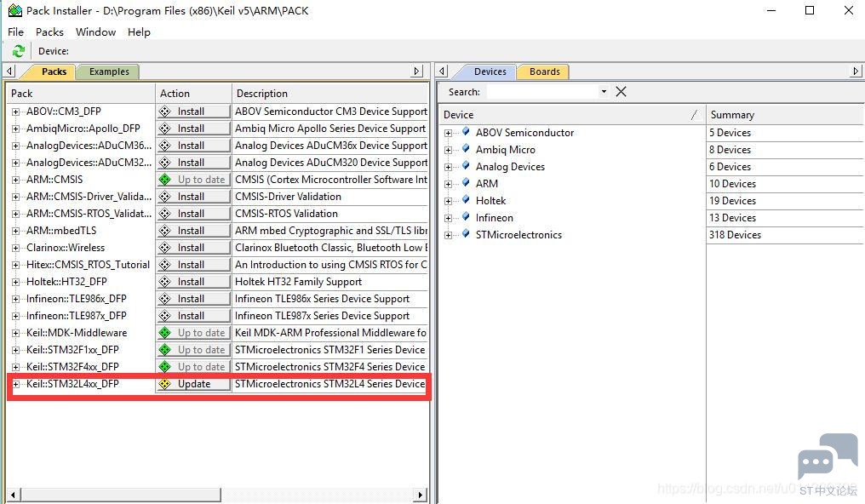Click the diamond icon beside ARM vendor
865x504 pixels.
pos(466,183)
